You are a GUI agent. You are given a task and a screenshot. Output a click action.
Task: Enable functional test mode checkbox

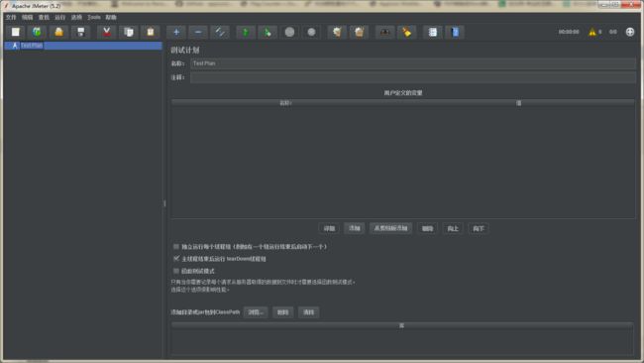pos(176,271)
